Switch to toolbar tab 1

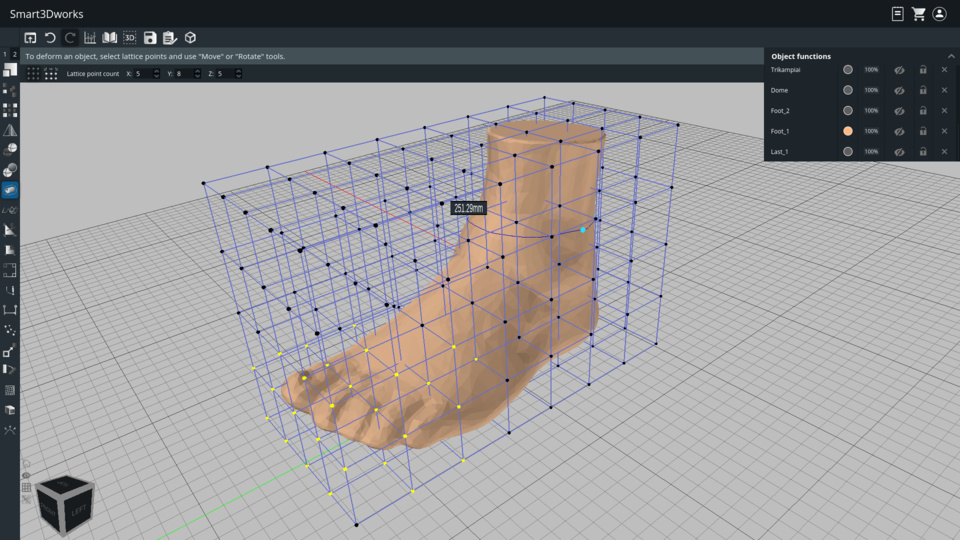(5, 55)
